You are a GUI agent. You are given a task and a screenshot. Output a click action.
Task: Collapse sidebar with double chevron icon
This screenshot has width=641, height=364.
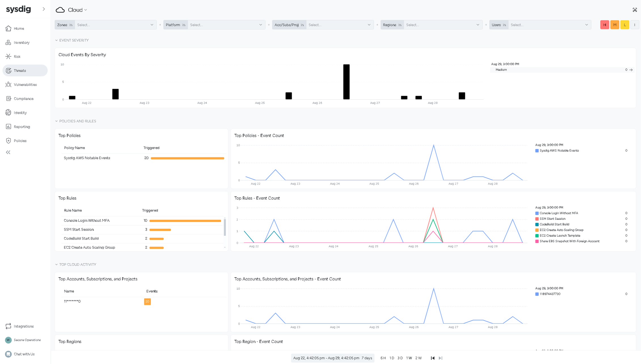[8, 152]
